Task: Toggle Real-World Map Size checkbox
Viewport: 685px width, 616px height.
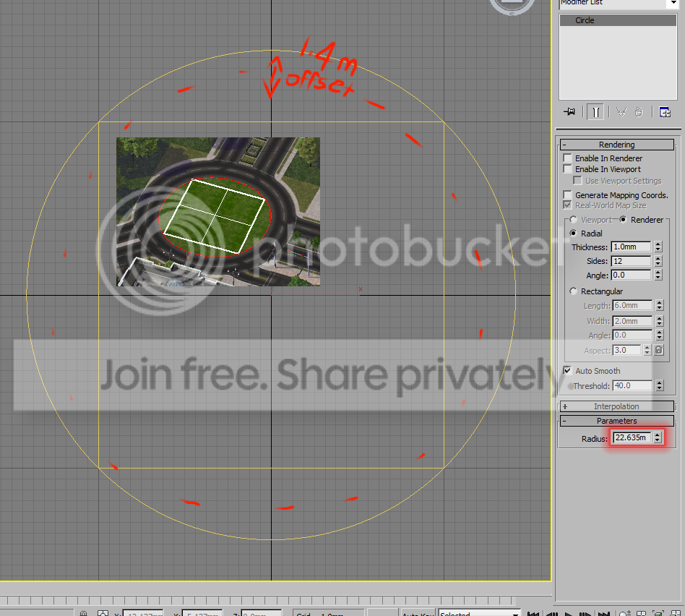Action: [x=567, y=205]
